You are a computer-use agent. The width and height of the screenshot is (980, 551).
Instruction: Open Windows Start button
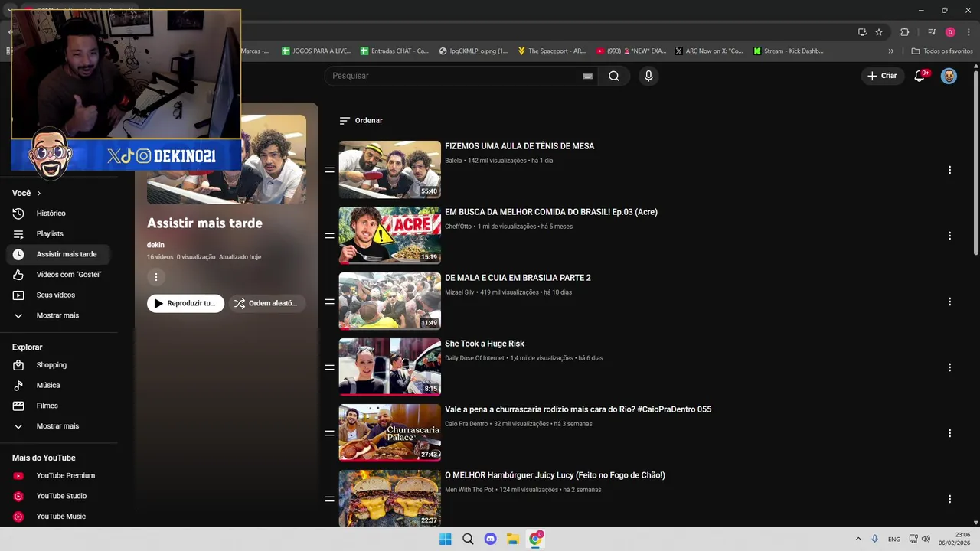click(x=445, y=539)
